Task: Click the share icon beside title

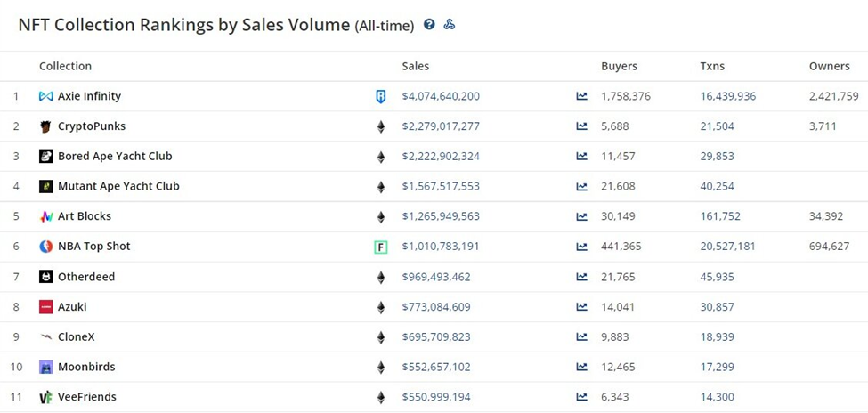Action: pyautogui.click(x=450, y=25)
